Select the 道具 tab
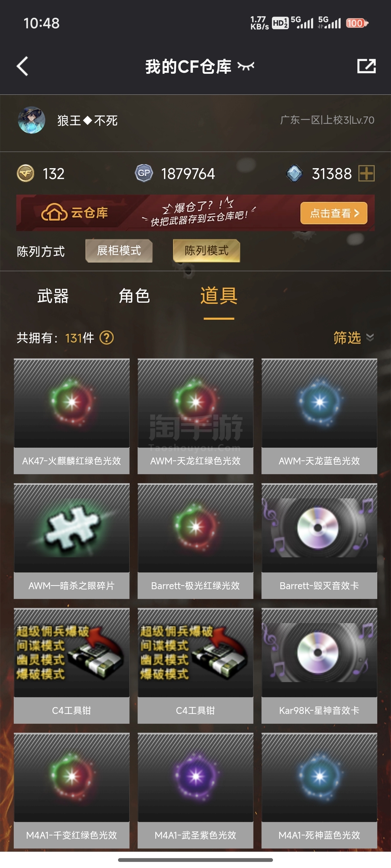Screen dimensions: 391x868 pos(219,296)
